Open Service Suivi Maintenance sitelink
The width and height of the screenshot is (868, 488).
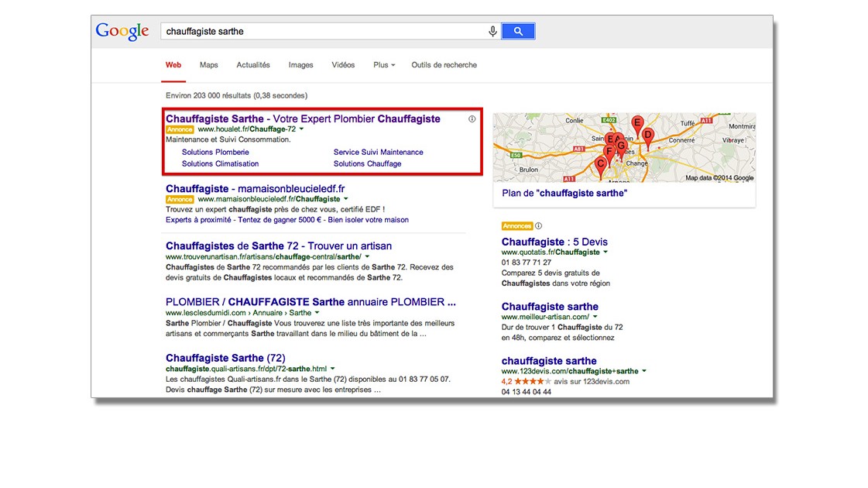click(378, 153)
